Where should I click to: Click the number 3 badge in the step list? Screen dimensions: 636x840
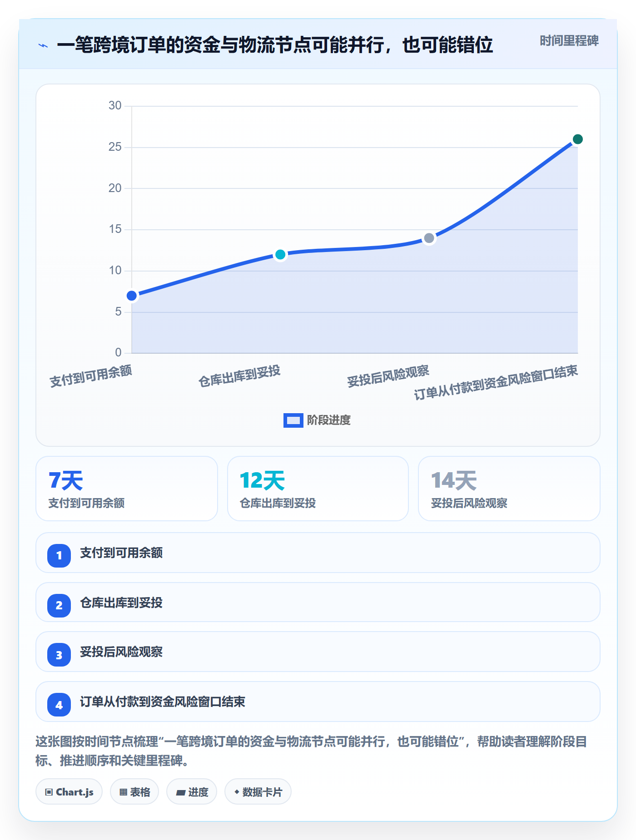pos(59,655)
